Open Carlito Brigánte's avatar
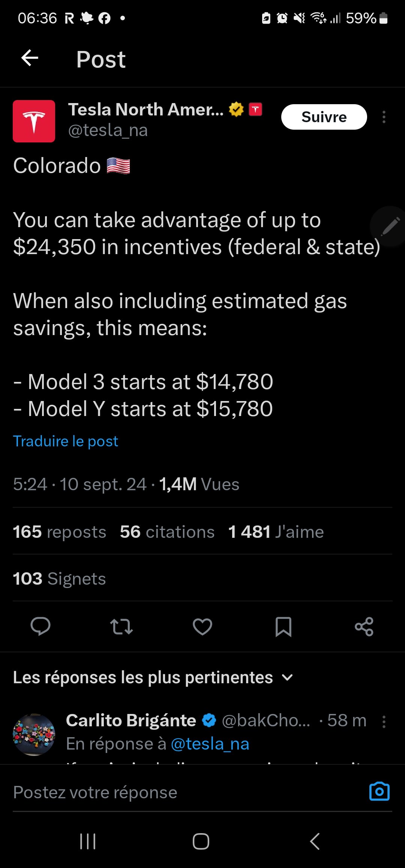 point(34,735)
